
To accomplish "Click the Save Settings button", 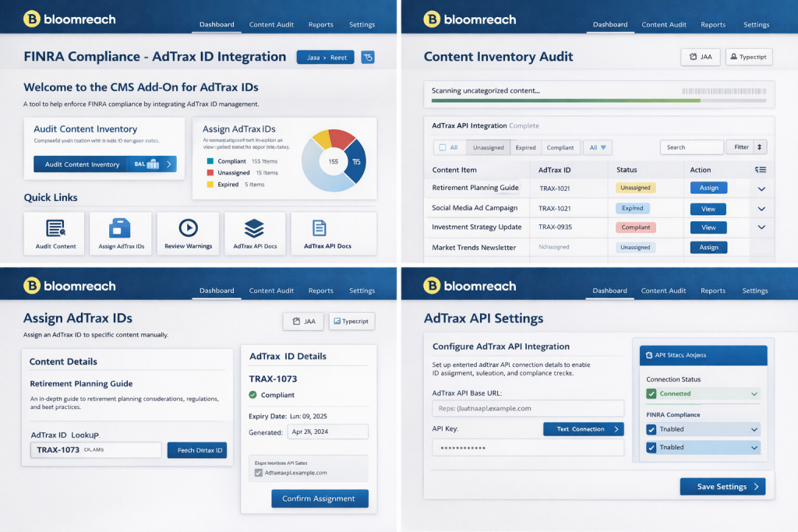I will point(722,487).
